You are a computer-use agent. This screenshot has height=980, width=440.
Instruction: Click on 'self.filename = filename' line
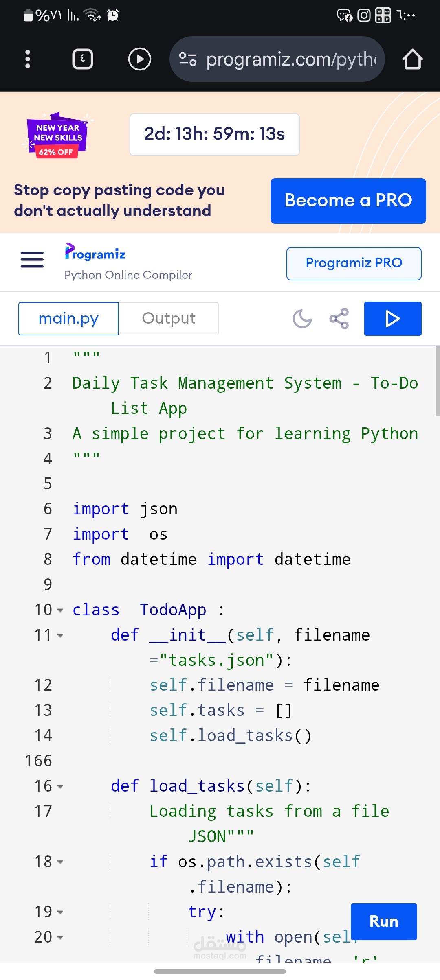click(264, 685)
